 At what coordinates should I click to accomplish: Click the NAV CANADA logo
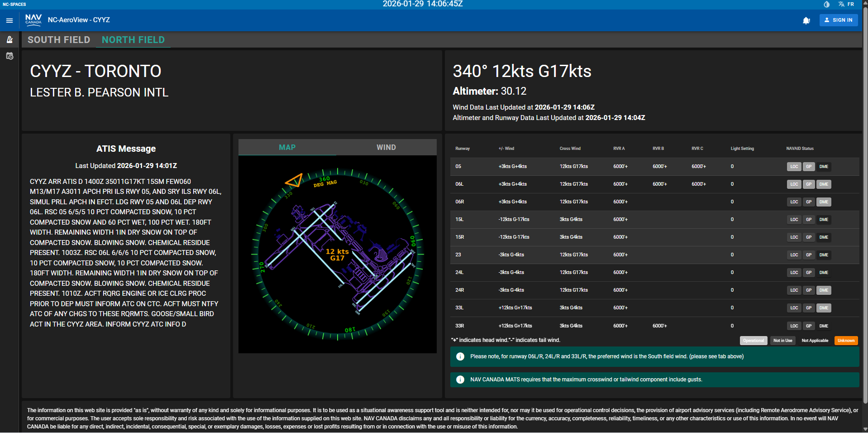click(x=33, y=19)
